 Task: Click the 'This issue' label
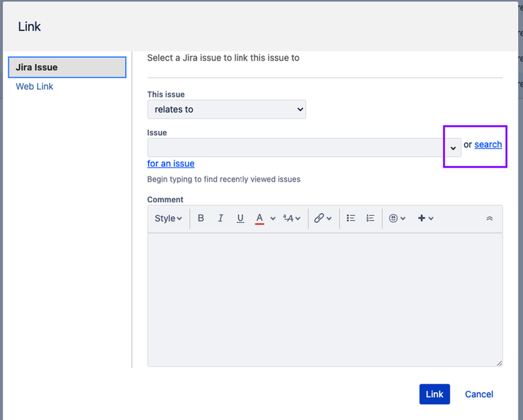coord(166,94)
